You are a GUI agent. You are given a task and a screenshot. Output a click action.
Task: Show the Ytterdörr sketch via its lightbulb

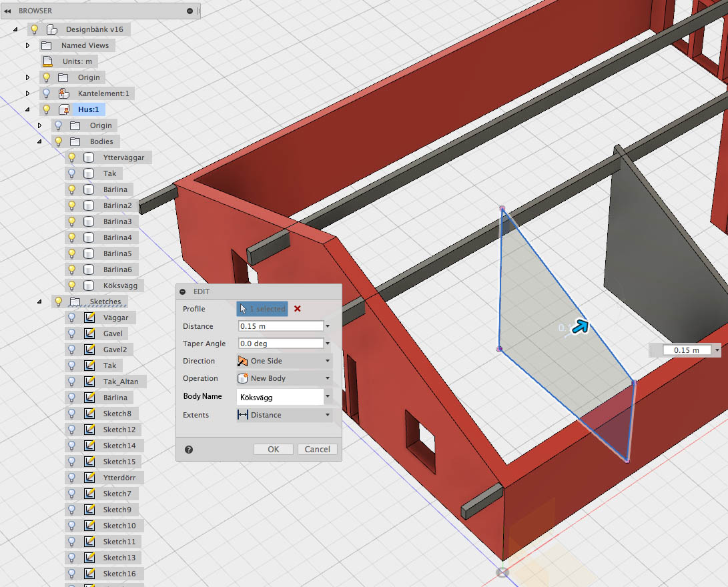point(71,478)
